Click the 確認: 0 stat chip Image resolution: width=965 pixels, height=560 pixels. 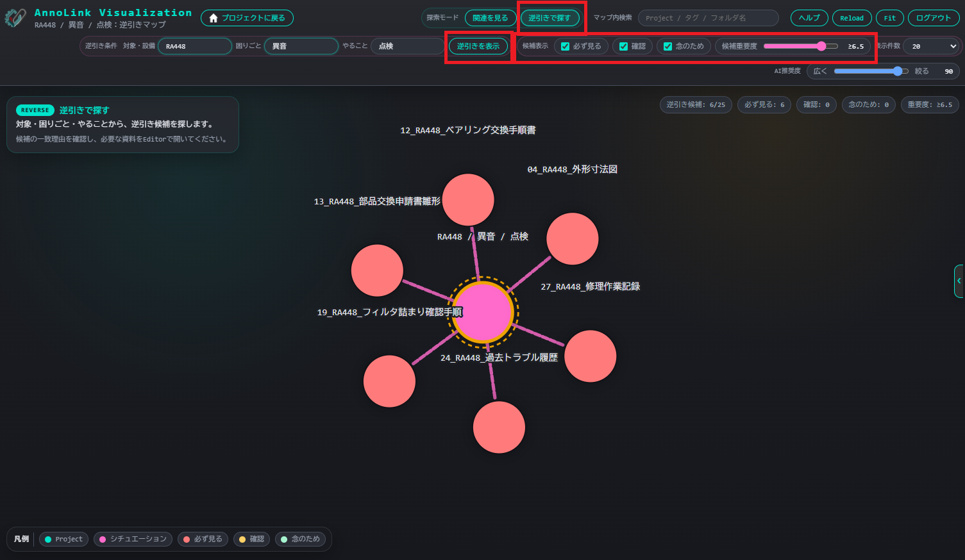(x=816, y=104)
